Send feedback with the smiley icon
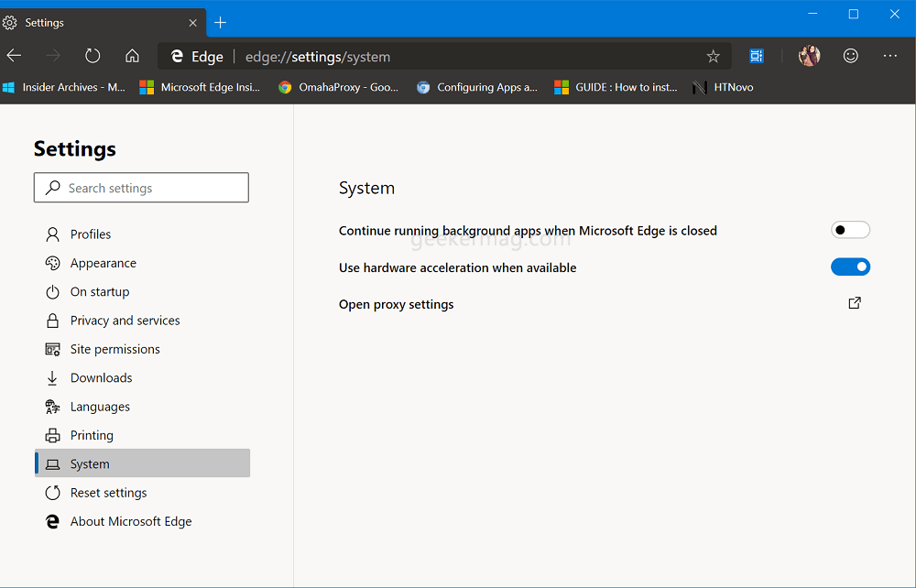This screenshot has width=916, height=588. tap(851, 56)
